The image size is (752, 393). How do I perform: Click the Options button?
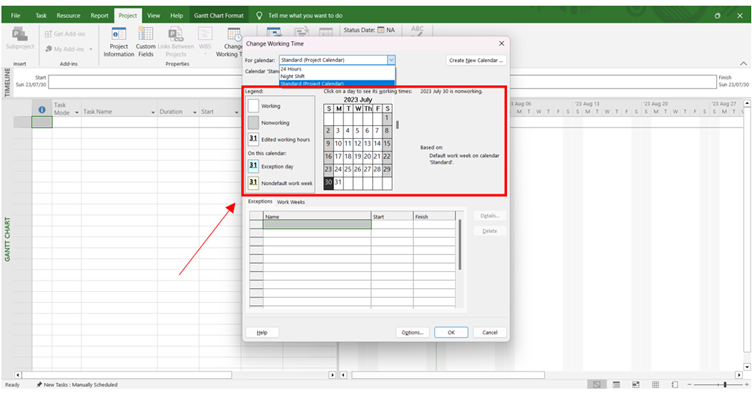click(x=412, y=332)
